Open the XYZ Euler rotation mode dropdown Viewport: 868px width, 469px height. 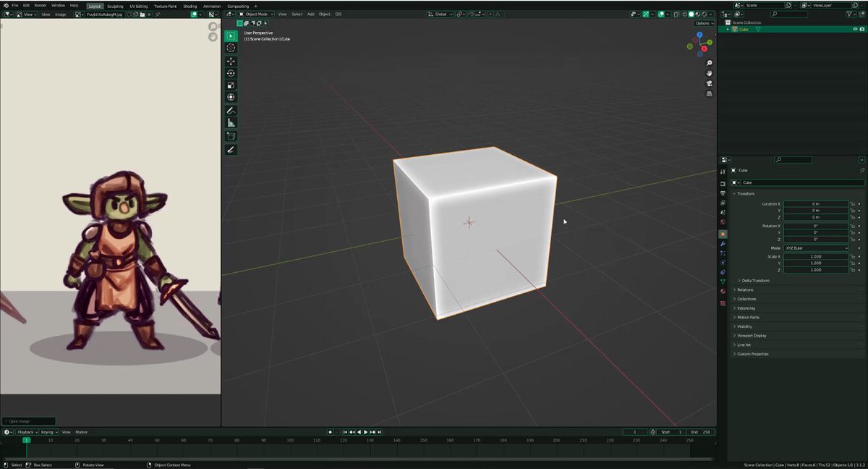[x=816, y=248]
